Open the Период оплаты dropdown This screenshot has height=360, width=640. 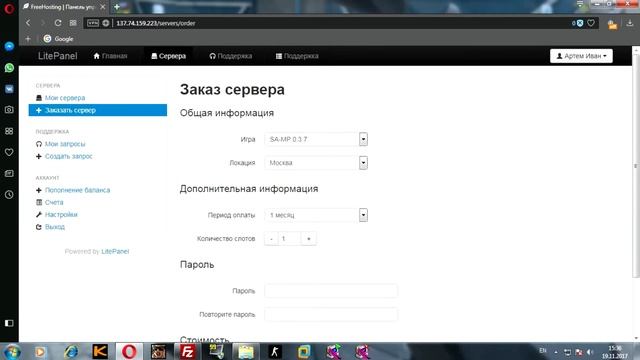(316, 215)
